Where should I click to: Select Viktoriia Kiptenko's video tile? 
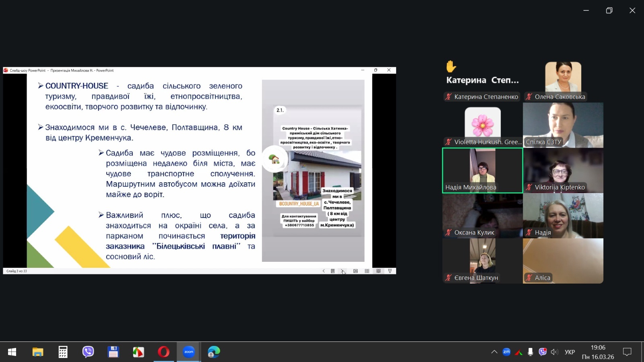pos(563,170)
